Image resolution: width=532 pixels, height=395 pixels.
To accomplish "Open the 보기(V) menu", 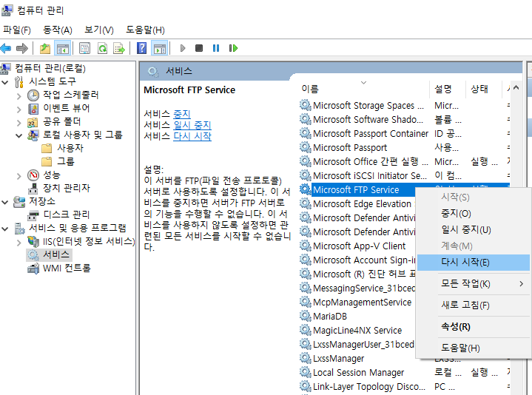I will [98, 30].
